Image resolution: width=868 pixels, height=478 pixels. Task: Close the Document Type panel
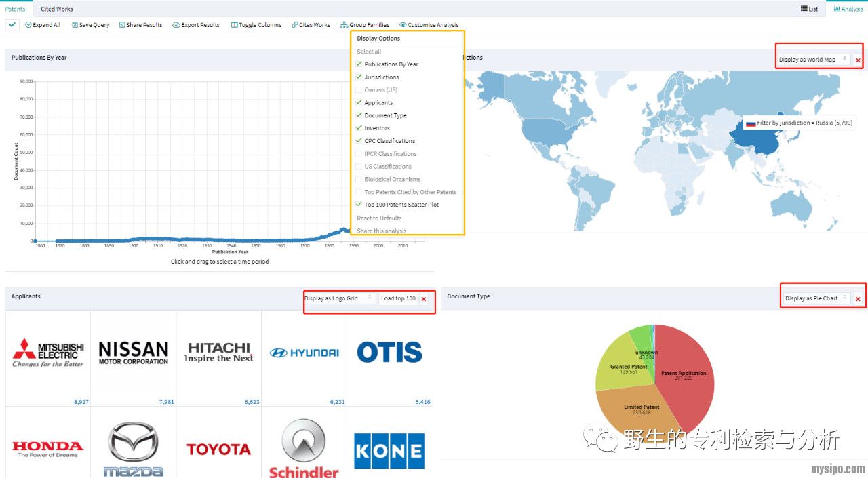858,299
